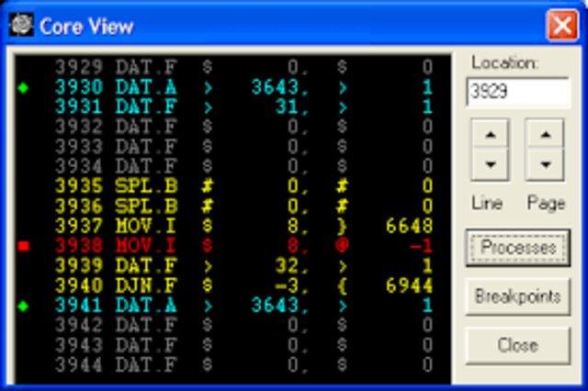Select core line 3930 DAT.A
This screenshot has height=391, width=588.
(x=243, y=87)
